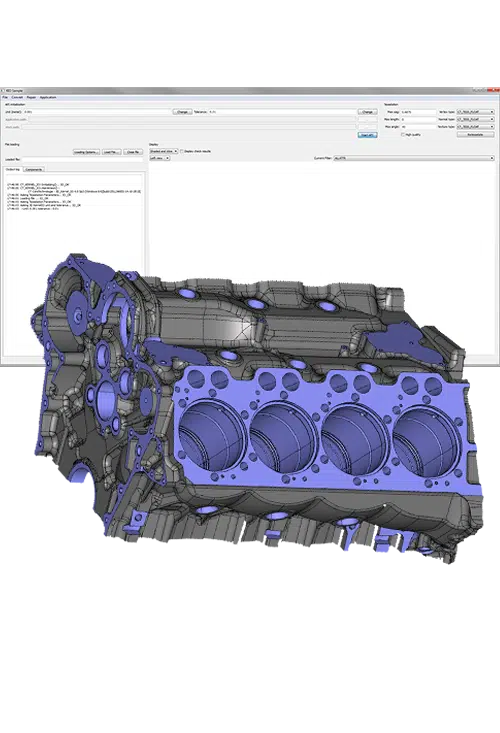
Task: Expand the Current Filter dropdown
Action: tap(414, 158)
